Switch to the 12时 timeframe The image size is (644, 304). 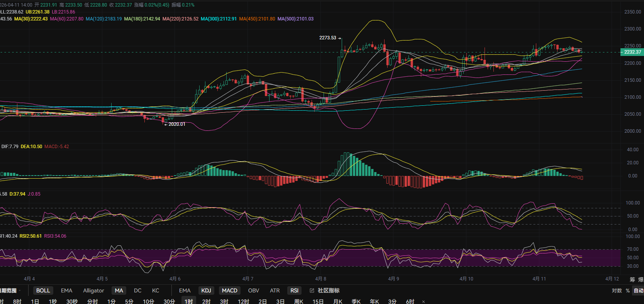pyautogui.click(x=243, y=301)
